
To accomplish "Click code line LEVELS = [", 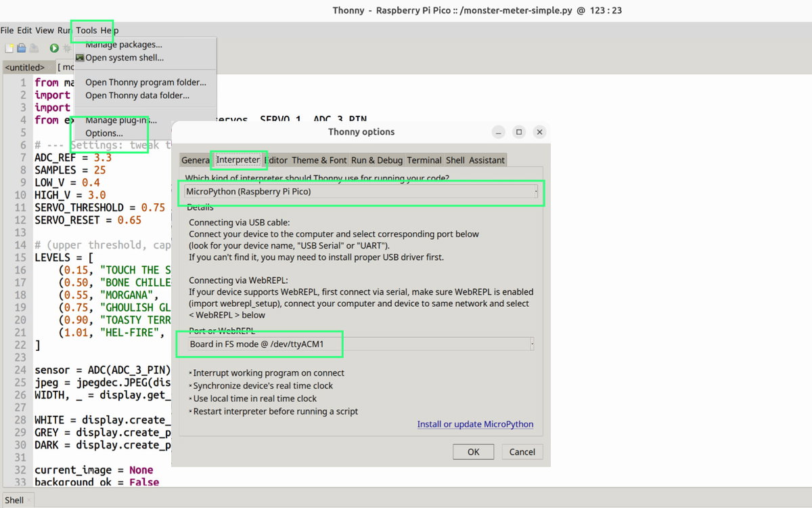I will click(x=64, y=257).
